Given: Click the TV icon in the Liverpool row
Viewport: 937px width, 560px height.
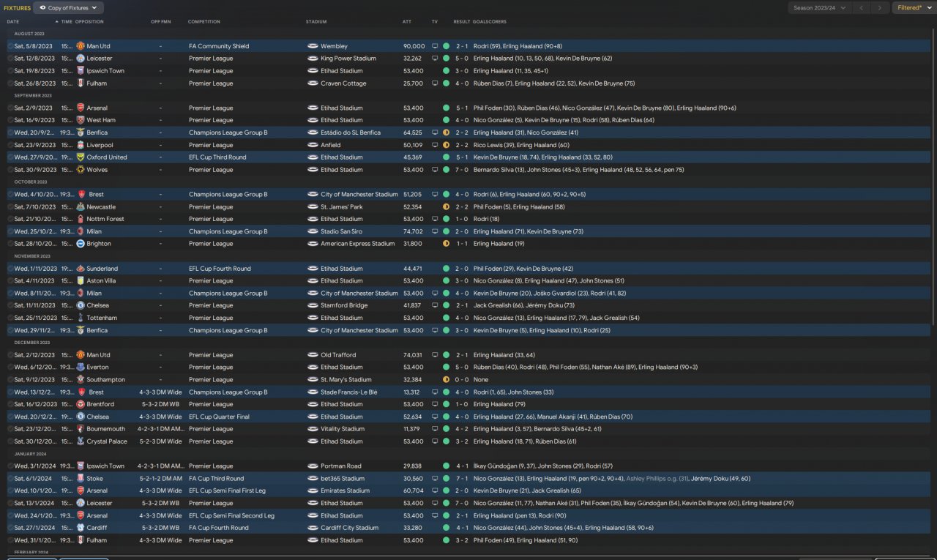Looking at the screenshot, I should [435, 145].
